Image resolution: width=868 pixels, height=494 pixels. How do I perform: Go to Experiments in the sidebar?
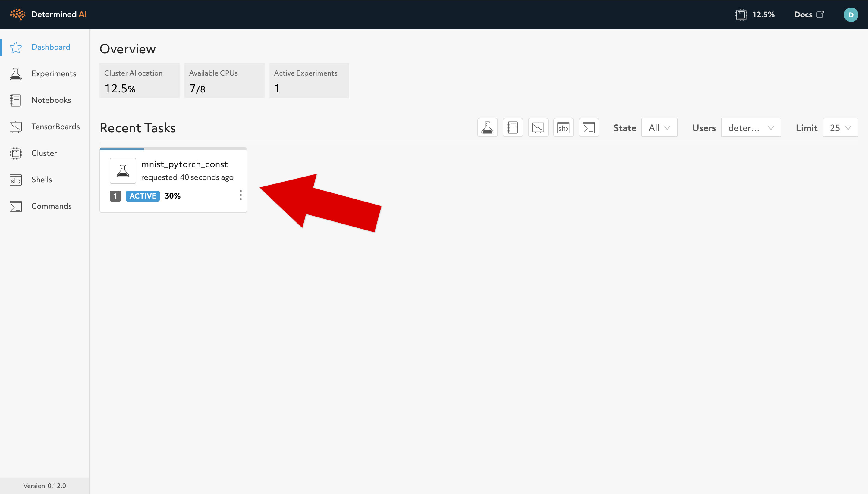(x=54, y=73)
